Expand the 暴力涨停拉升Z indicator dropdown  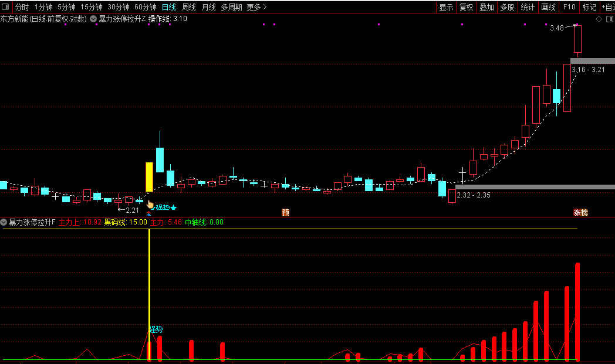coord(93,19)
